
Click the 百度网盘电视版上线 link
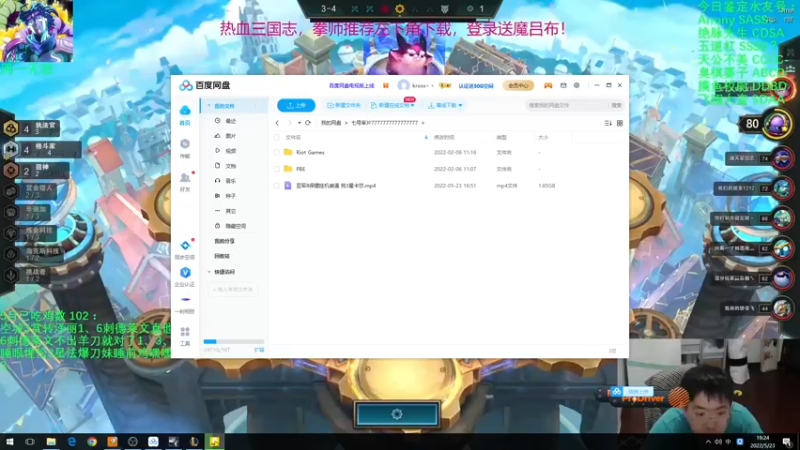point(352,86)
